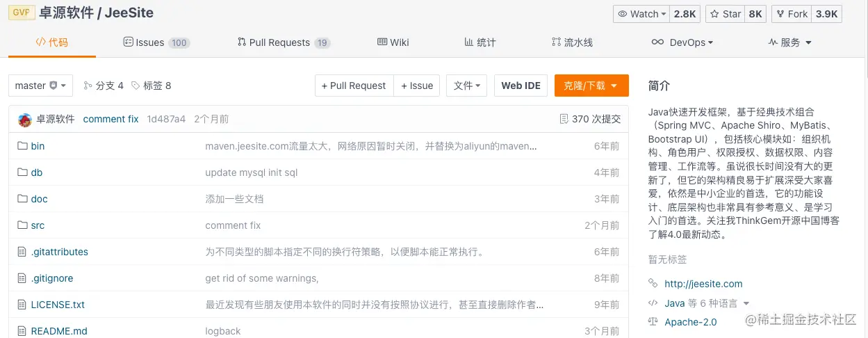Open the commit message 添加一些文档
This screenshot has height=338, width=868.
[x=234, y=199]
